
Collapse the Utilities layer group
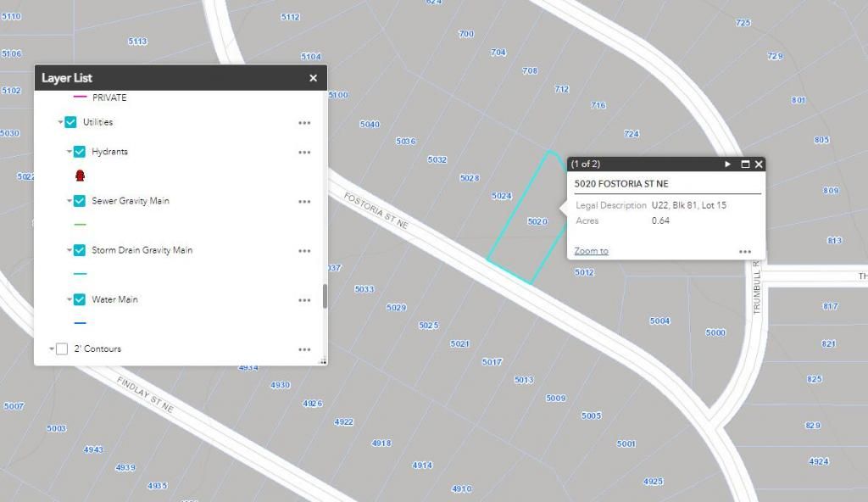point(60,123)
